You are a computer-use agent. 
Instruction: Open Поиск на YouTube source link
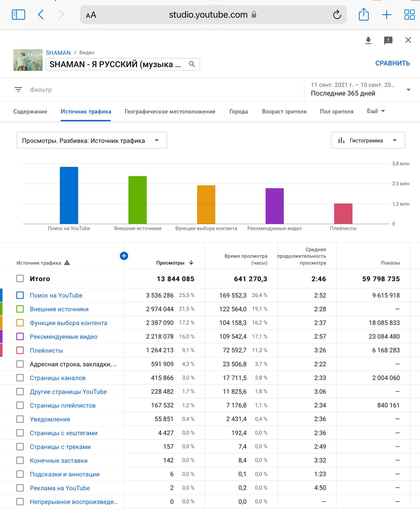click(56, 295)
